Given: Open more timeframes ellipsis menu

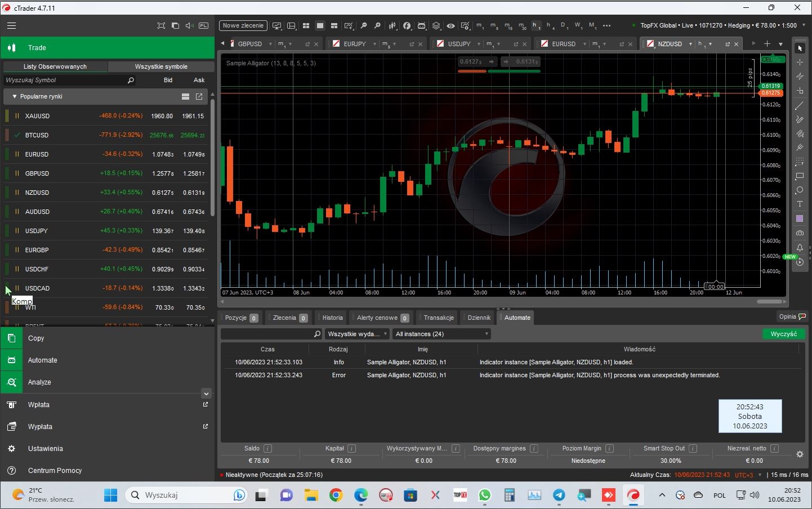Looking at the screenshot, I should (x=606, y=25).
